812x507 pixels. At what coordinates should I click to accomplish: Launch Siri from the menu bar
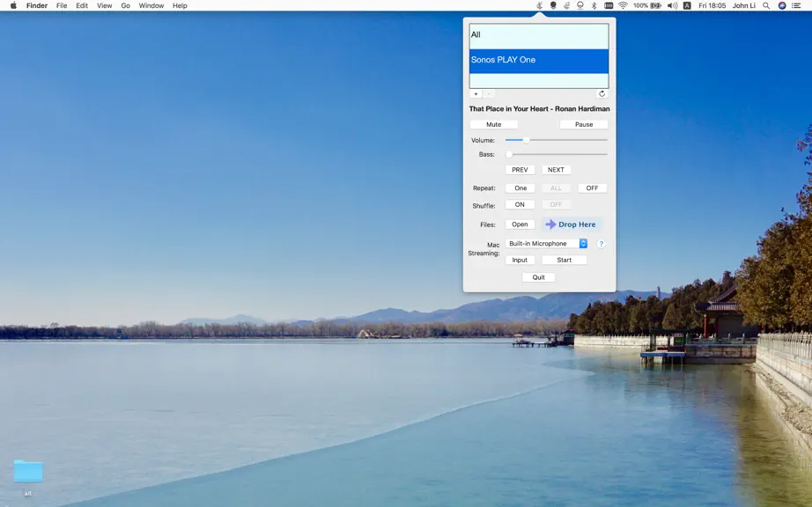tap(782, 5)
